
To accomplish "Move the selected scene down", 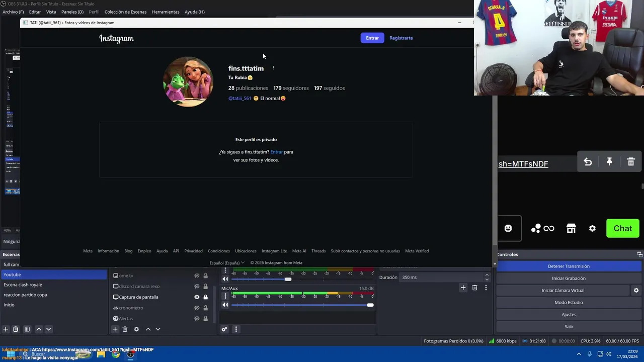I will pyautogui.click(x=48, y=329).
